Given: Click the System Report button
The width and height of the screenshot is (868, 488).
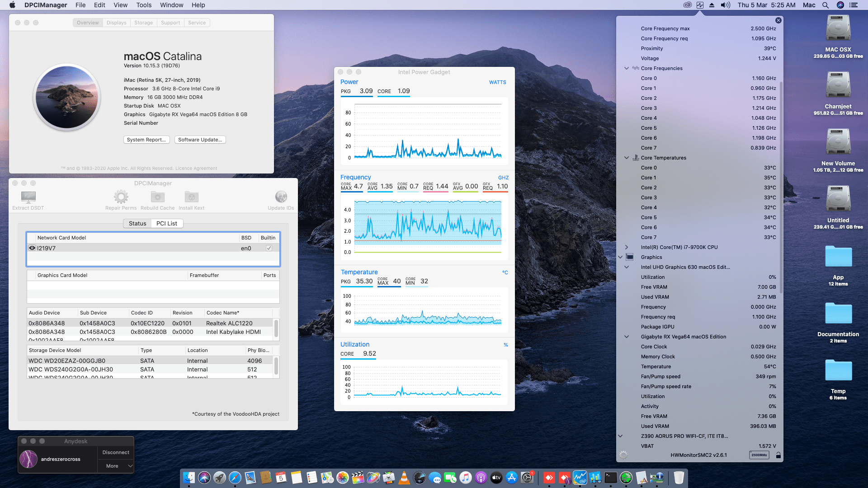Looking at the screenshot, I should (146, 140).
